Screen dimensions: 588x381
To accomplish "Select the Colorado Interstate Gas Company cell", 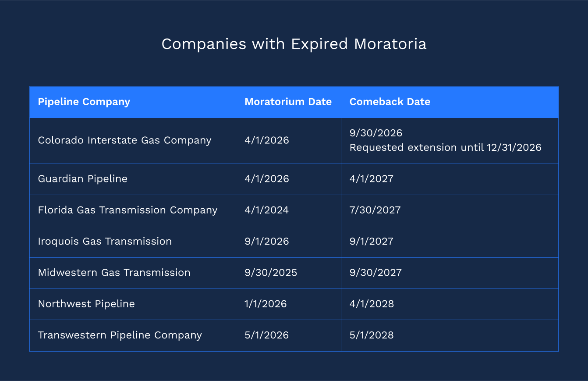I will click(125, 140).
